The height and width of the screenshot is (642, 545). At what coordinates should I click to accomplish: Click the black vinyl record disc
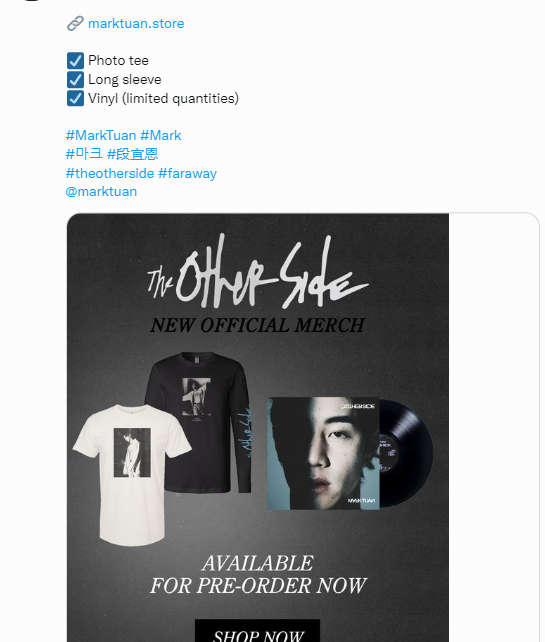point(407,453)
